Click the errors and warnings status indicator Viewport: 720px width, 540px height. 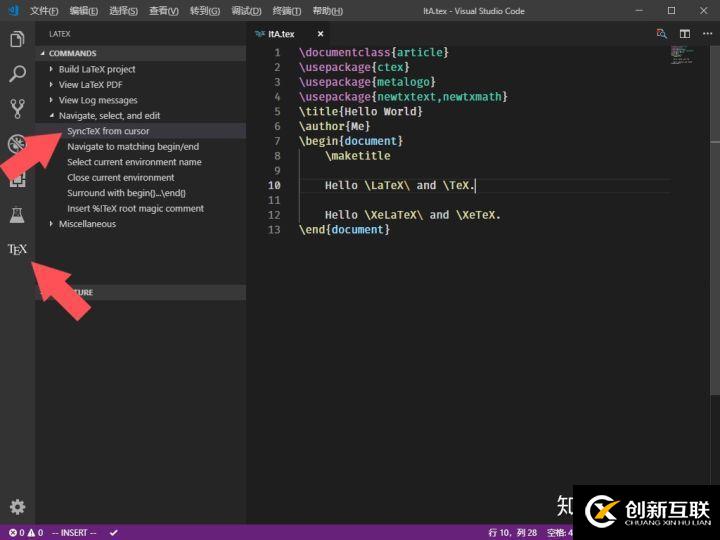click(25, 533)
